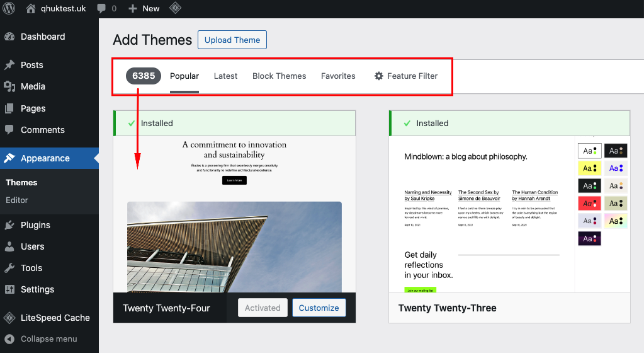Click the Appearance paintbrush icon
Viewport: 644px width, 353px height.
[x=9, y=158]
